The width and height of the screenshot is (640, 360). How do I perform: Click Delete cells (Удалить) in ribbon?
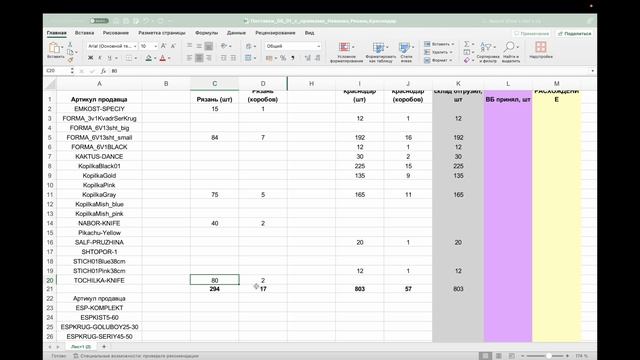tap(438, 52)
